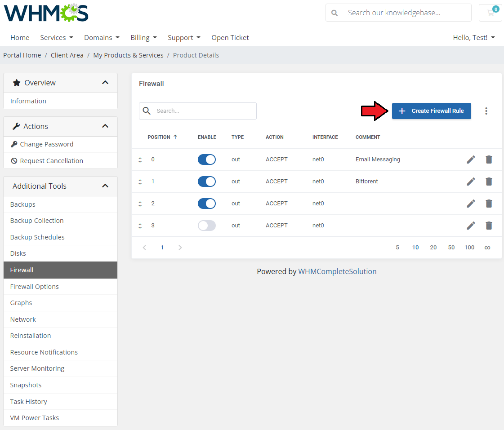Select Backups in Additional Tools
Viewport: 504px width, 430px height.
[60, 204]
